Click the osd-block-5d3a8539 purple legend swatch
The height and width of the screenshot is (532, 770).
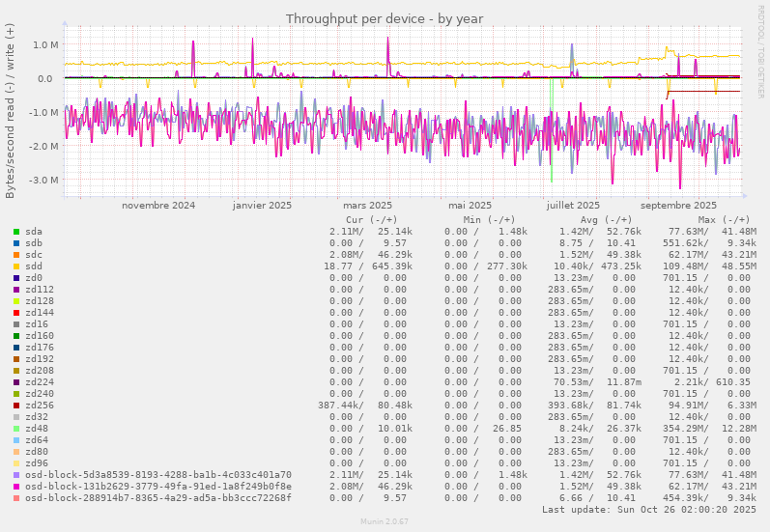point(16,475)
